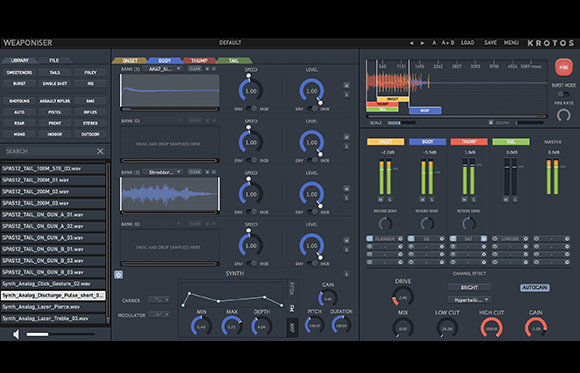Viewport: 580px width, 373px height.
Task: Toggle SAT effect power on THUMP channel
Action: coord(453,239)
